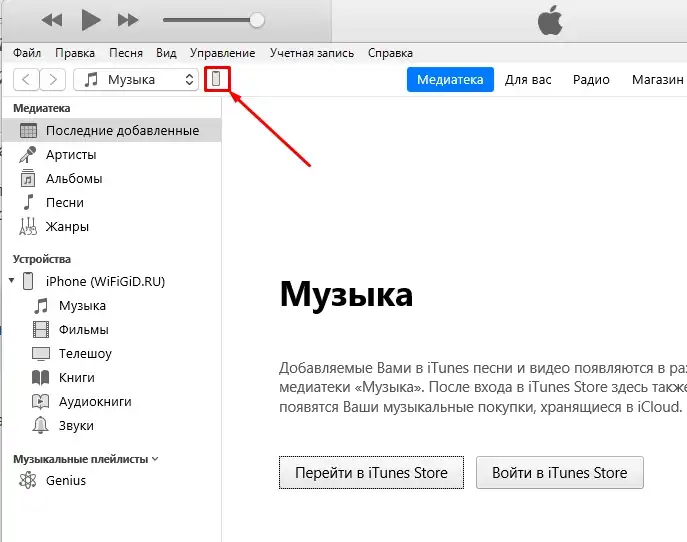The height and width of the screenshot is (542, 687).
Task: Click the album icon for Альбомы
Action: (x=28, y=178)
